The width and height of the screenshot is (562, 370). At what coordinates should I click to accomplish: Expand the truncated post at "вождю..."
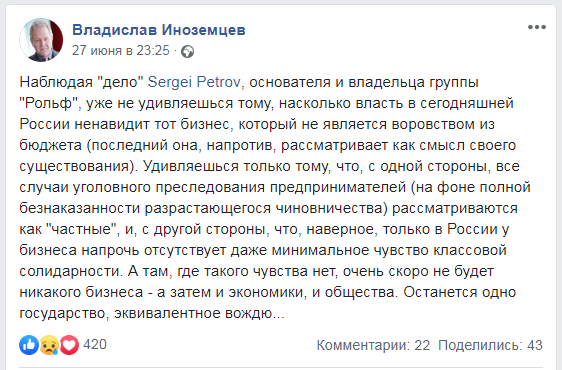254,313
